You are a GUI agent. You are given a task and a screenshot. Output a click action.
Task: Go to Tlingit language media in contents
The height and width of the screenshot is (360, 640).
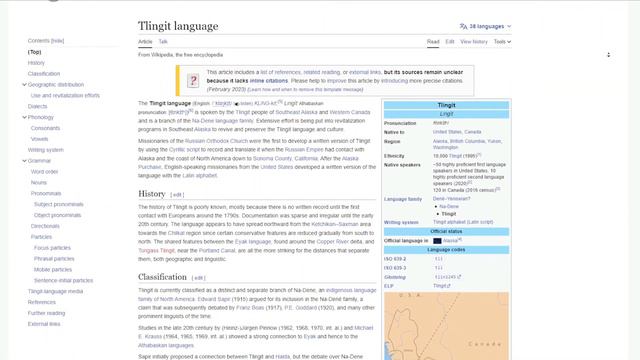[55, 291]
